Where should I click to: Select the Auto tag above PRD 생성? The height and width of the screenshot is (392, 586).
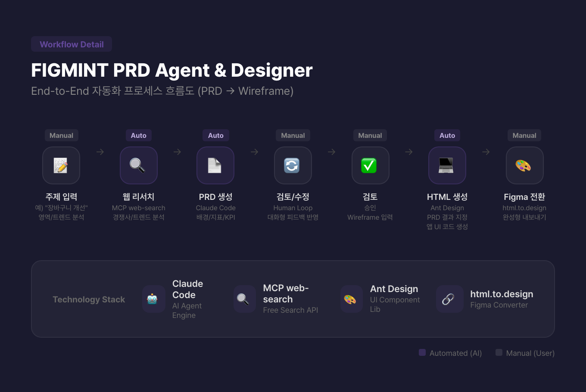click(215, 135)
